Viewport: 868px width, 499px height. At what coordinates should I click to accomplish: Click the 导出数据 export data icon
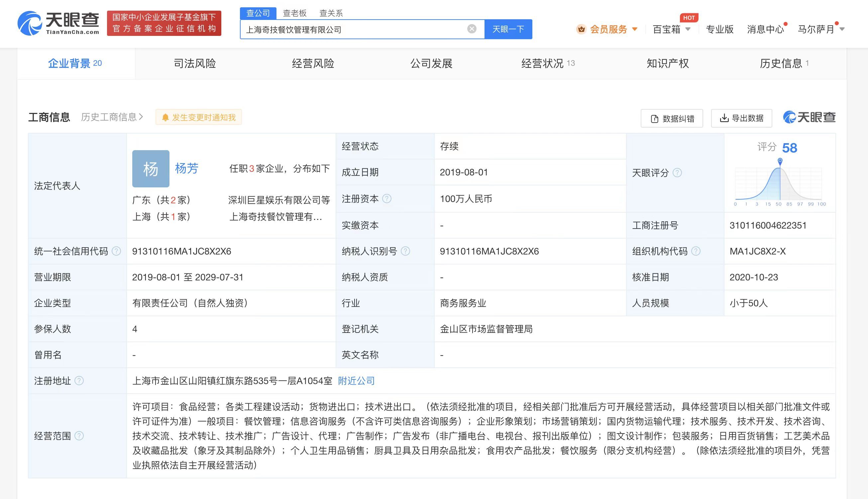pos(724,118)
